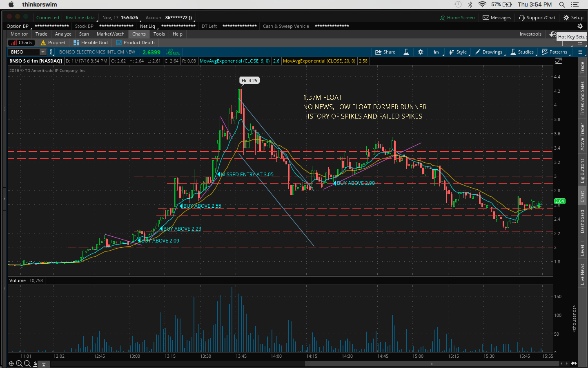
Task: Switch to the Trade tab
Action: [x=41, y=34]
